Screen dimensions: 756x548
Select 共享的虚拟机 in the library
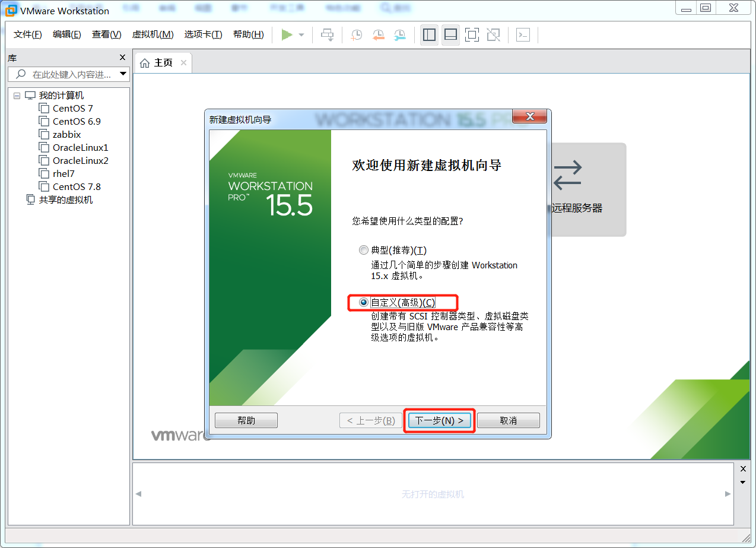tap(66, 199)
